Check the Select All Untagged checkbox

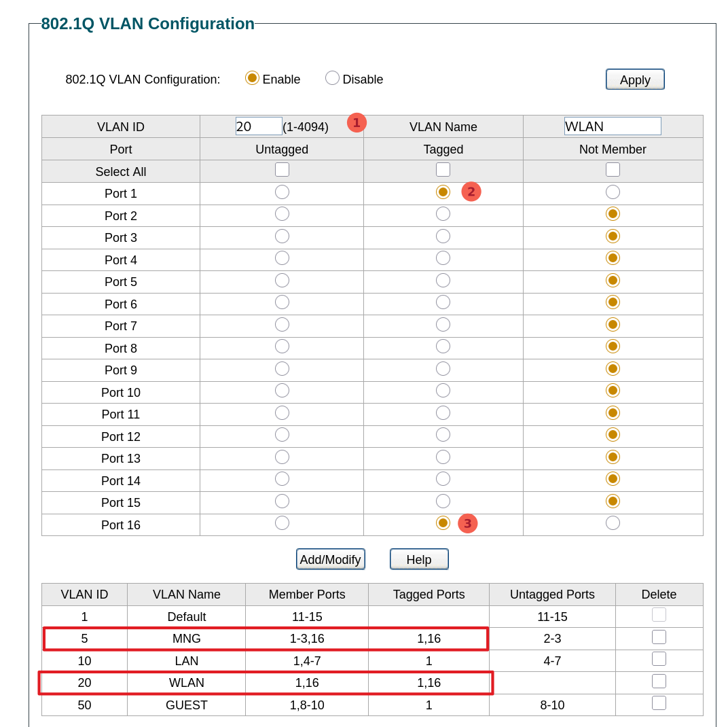(282, 170)
